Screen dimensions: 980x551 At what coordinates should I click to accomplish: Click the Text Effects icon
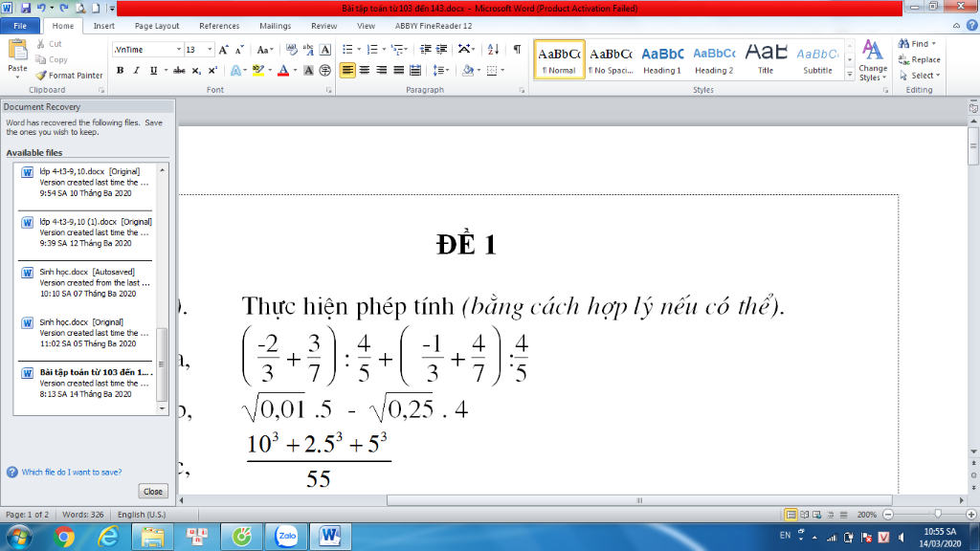(x=235, y=71)
